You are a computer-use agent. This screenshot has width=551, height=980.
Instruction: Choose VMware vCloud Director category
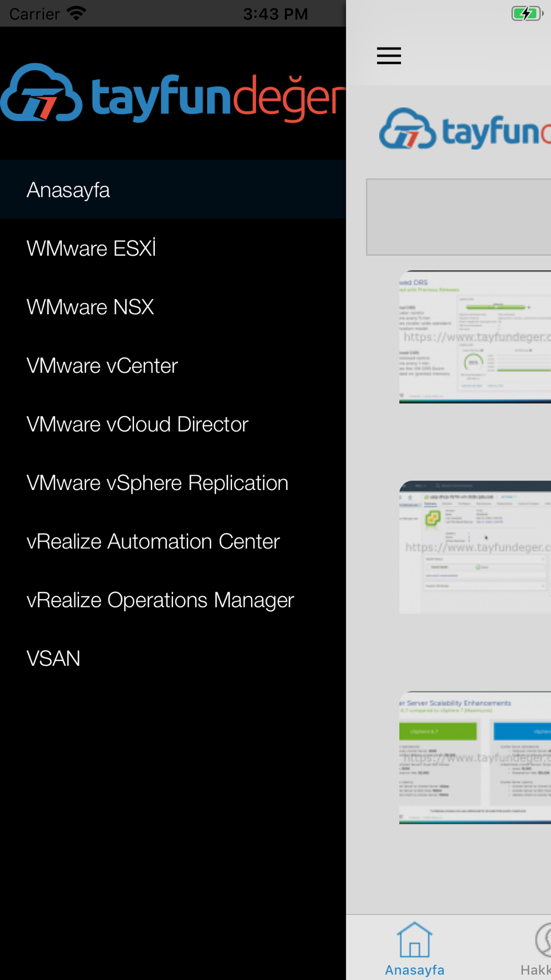[173, 424]
